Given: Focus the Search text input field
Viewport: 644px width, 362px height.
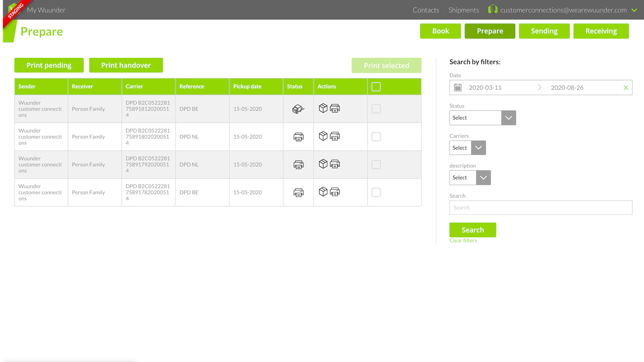Looking at the screenshot, I should coord(541,208).
